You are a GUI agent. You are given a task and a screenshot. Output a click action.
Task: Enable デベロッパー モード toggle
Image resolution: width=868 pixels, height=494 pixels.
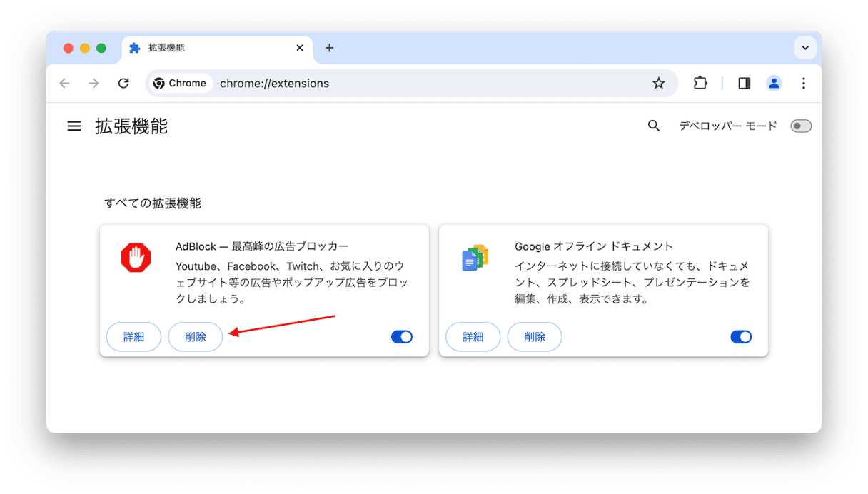(801, 126)
